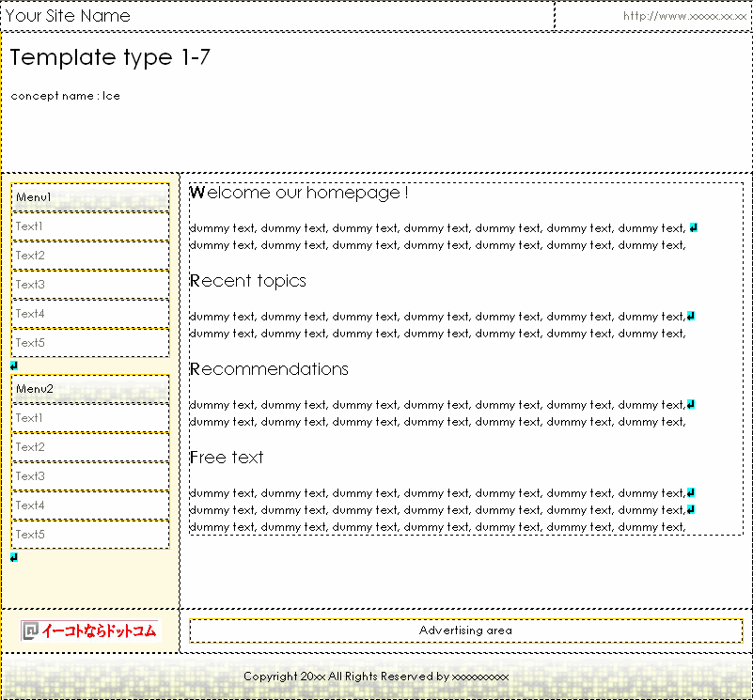Click the Recommendations heading
Viewport: 753px width, 700px height.
[269, 369]
